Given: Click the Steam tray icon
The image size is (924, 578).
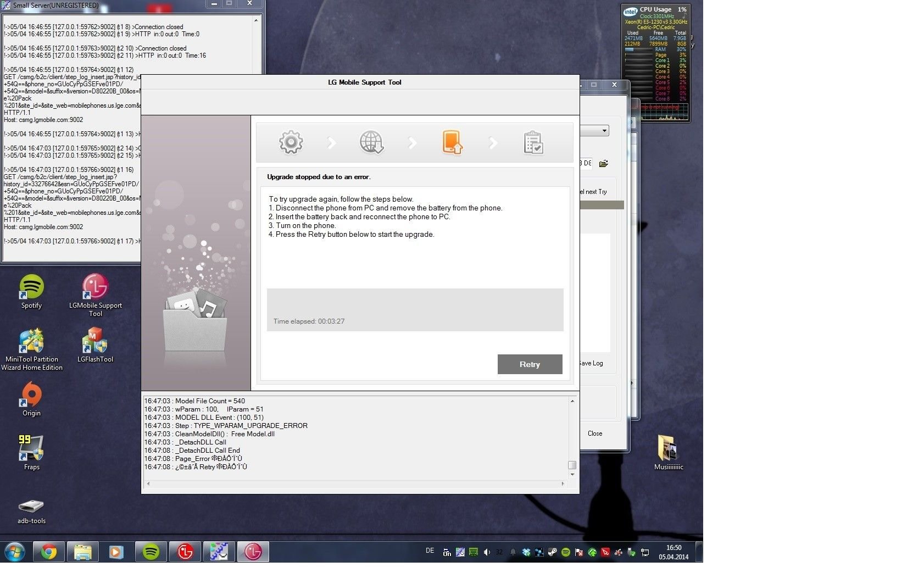Looking at the screenshot, I should click(553, 552).
